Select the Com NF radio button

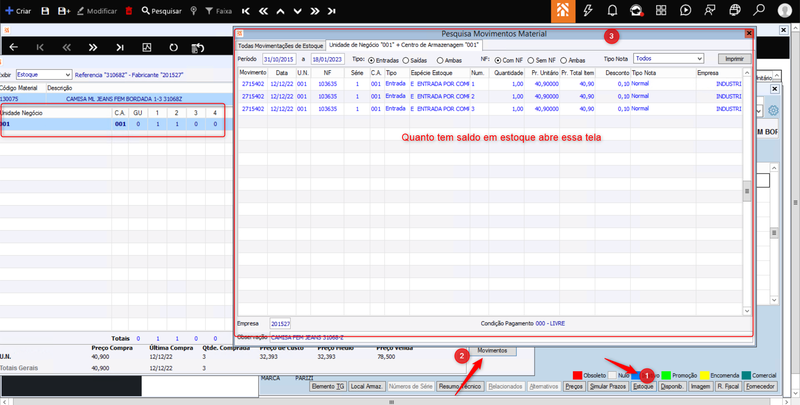(498, 60)
